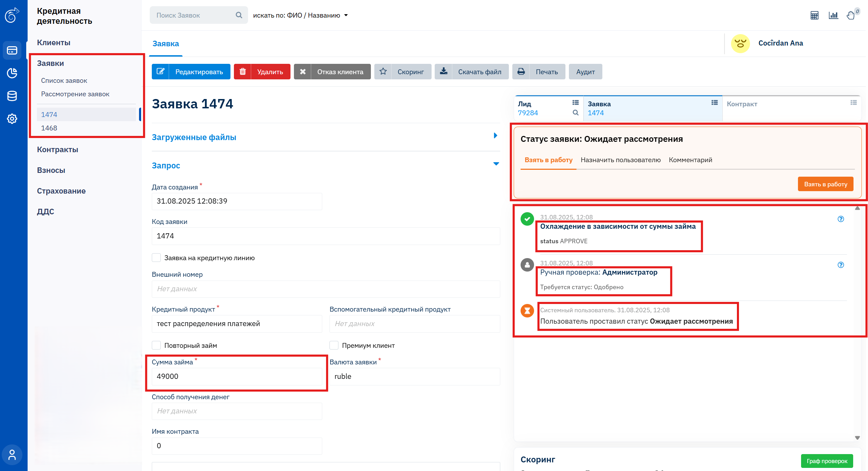Select the Комментарий tab
This screenshot has width=868, height=471.
pyautogui.click(x=690, y=160)
